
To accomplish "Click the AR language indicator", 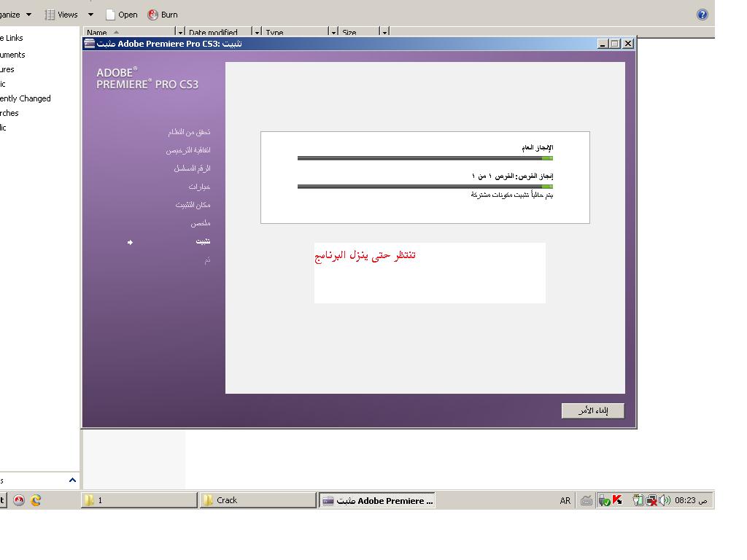I will coord(565,500).
